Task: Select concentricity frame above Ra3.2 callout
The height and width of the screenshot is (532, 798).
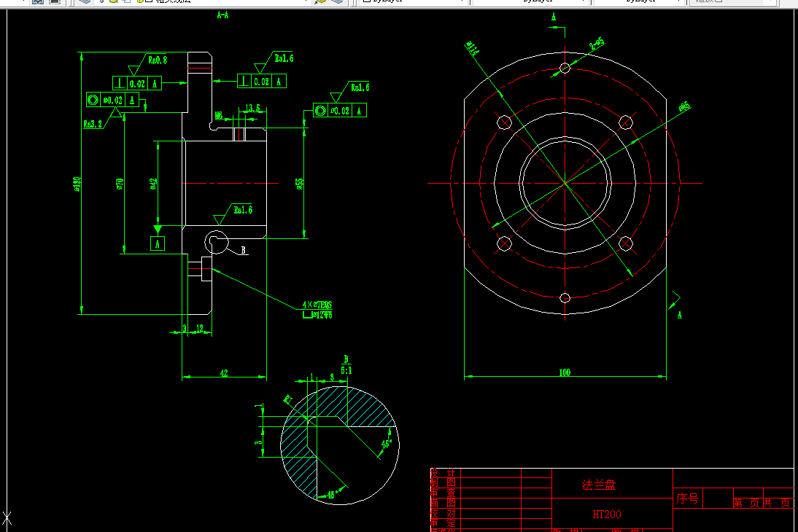Action: pos(112,100)
